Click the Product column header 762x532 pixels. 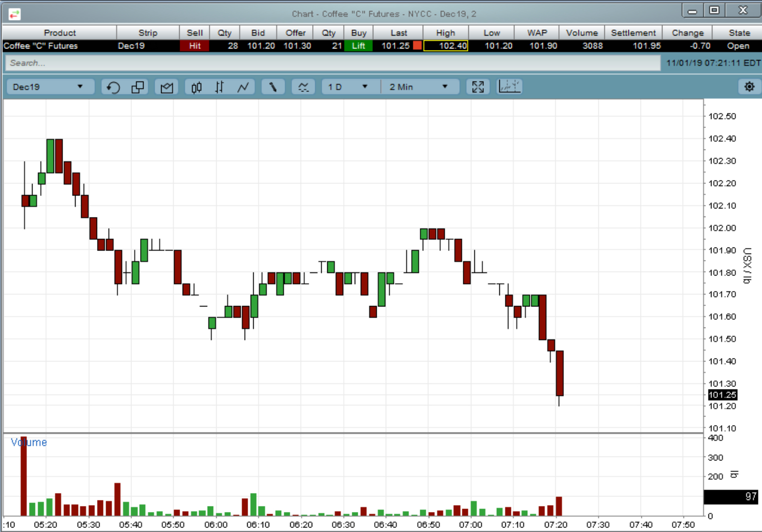click(60, 33)
